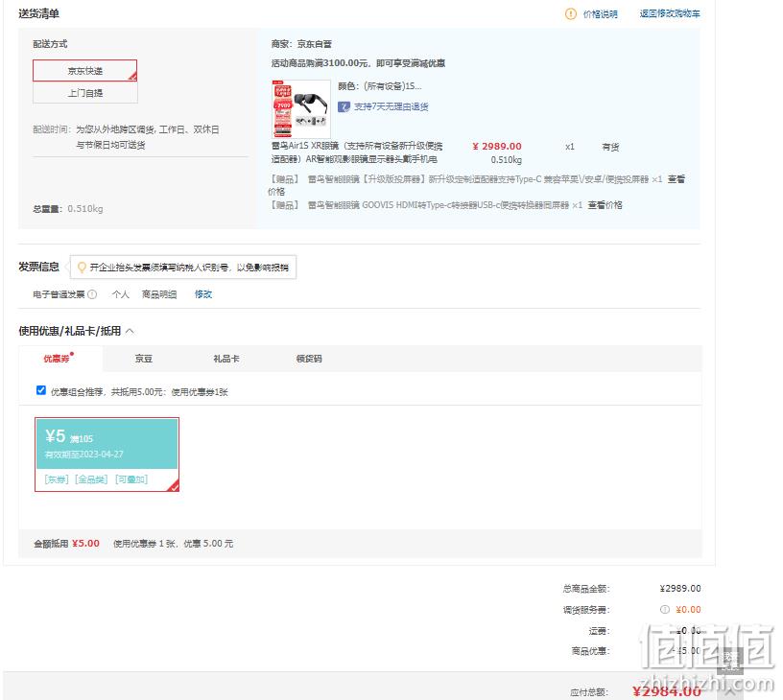The height and width of the screenshot is (700, 783).
Task: Choose 上门自提 pickup option
Action: point(84,93)
